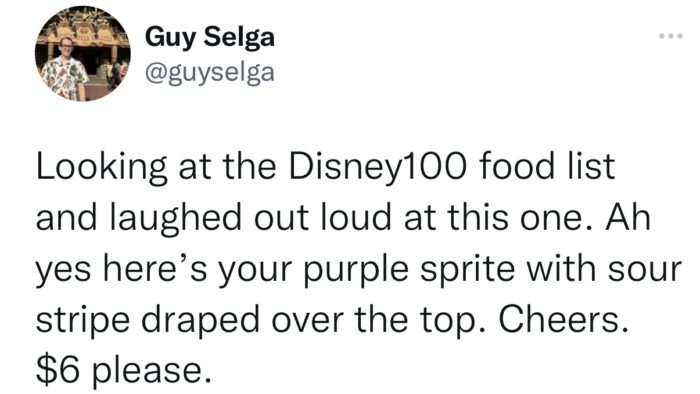Image resolution: width=700 pixels, height=394 pixels.
Task: Click the man in the floral shirt in the avatar
Action: (65, 71)
